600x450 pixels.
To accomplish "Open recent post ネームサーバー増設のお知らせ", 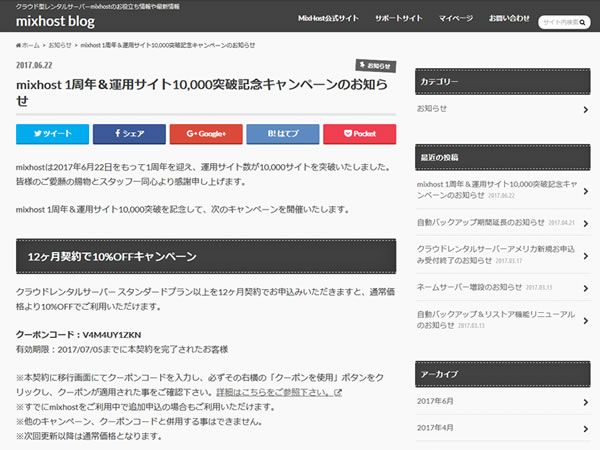I will coord(470,287).
